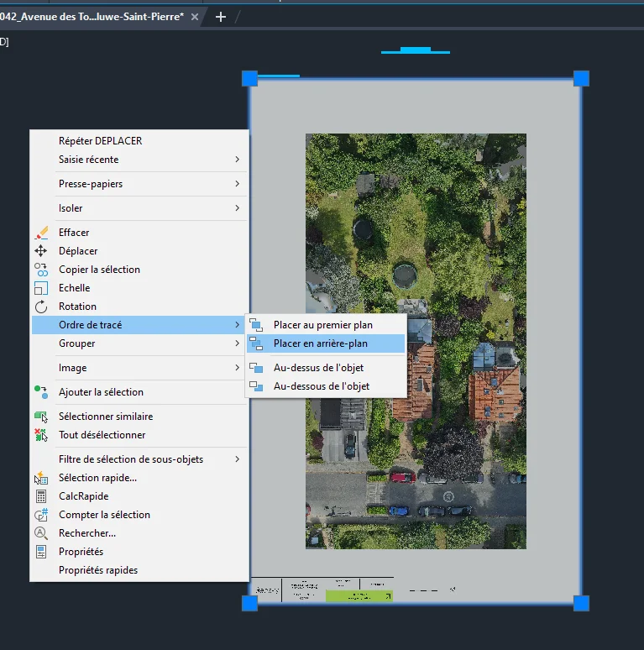Screen dimensions: 644x650
Task: Select Au-dessus de l'objet option
Action: [x=318, y=368]
